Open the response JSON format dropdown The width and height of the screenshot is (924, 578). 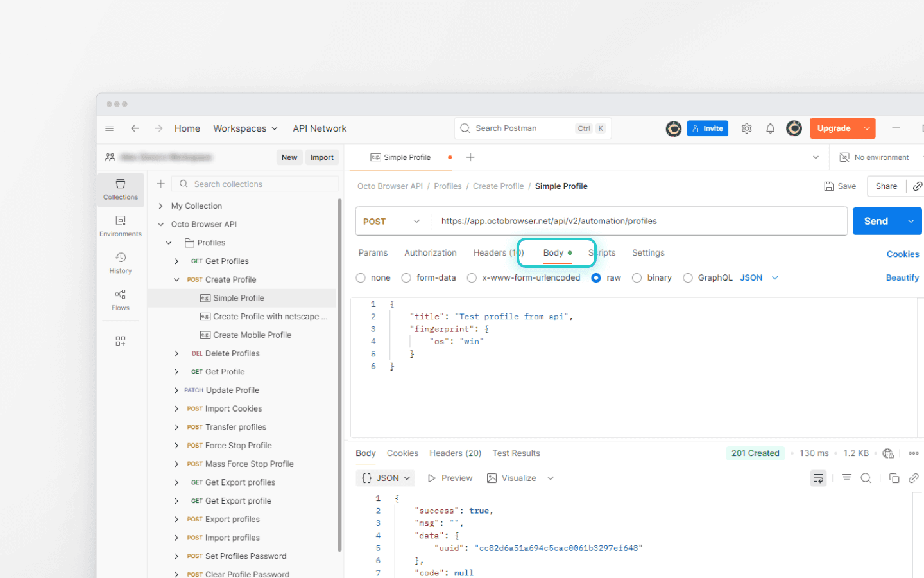point(386,478)
